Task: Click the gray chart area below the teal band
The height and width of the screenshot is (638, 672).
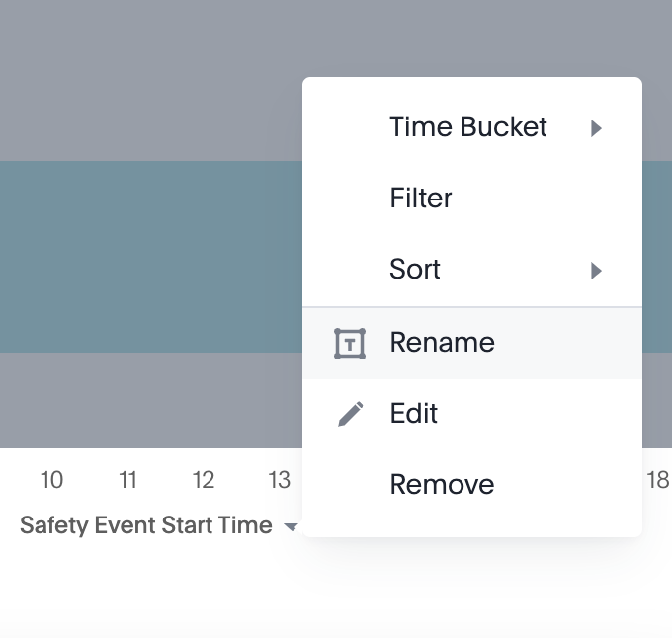Action: [148, 400]
